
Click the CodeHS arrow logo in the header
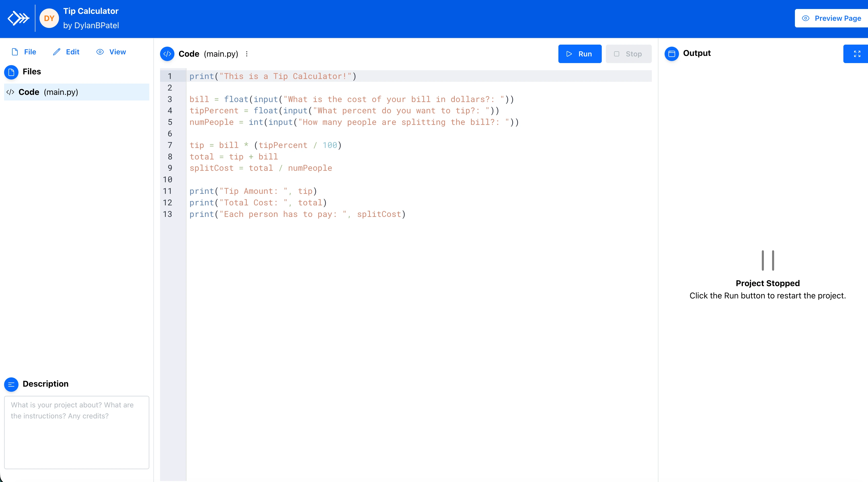(18, 18)
